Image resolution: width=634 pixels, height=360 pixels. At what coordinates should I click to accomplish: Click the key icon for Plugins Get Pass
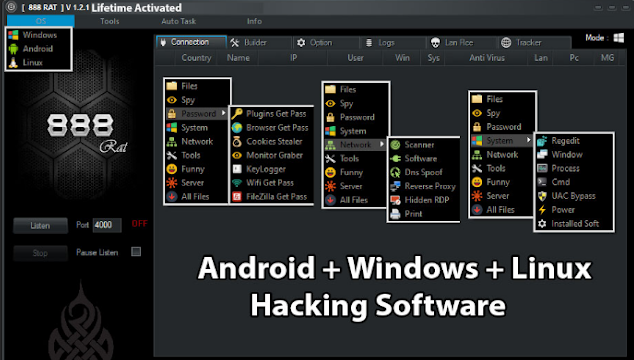pos(237,114)
